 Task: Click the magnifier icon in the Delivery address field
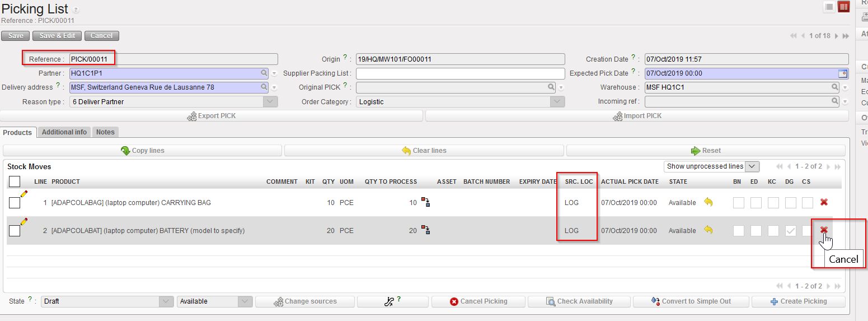[264, 87]
